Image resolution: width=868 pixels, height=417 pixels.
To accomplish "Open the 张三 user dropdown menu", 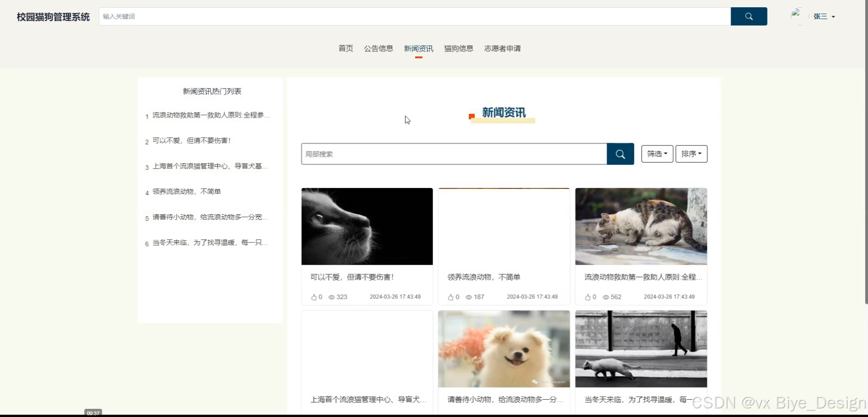I will tap(824, 16).
